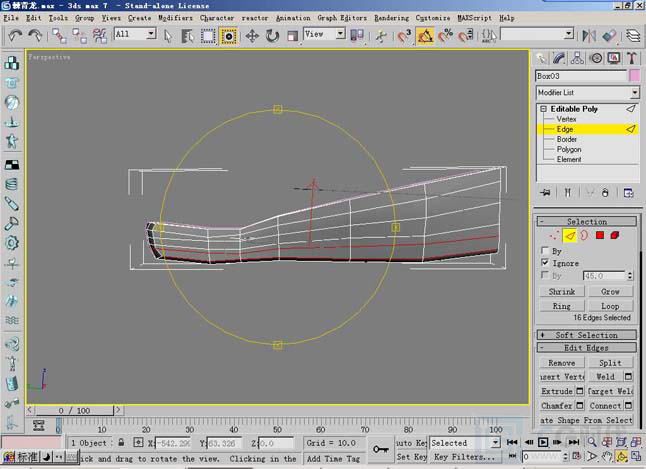Click the 0 / 100 time slider
Viewport: 646px width, 469px height.
pos(74,410)
